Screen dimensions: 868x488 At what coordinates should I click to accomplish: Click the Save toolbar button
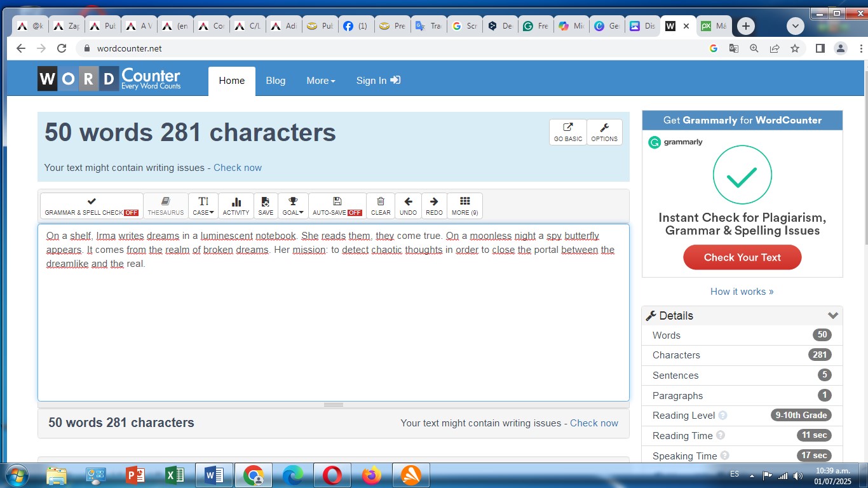click(x=266, y=206)
